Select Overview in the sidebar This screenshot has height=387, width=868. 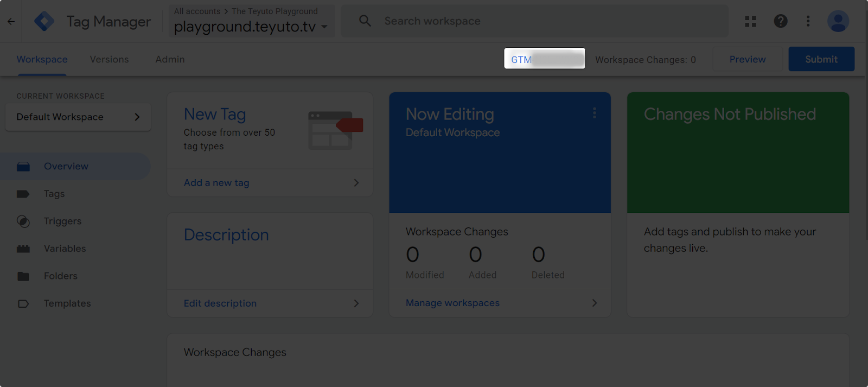tap(75, 167)
